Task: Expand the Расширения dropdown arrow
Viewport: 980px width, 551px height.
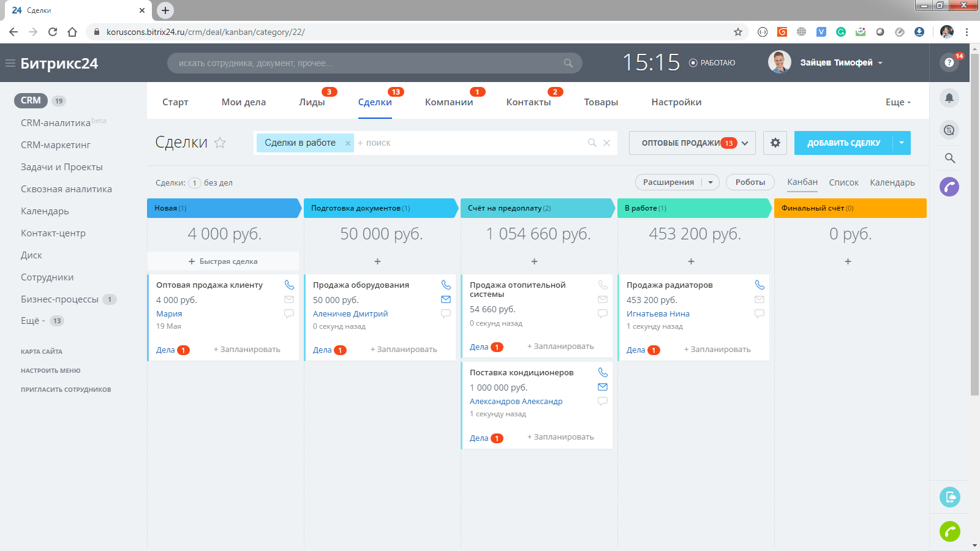Action: tap(710, 182)
